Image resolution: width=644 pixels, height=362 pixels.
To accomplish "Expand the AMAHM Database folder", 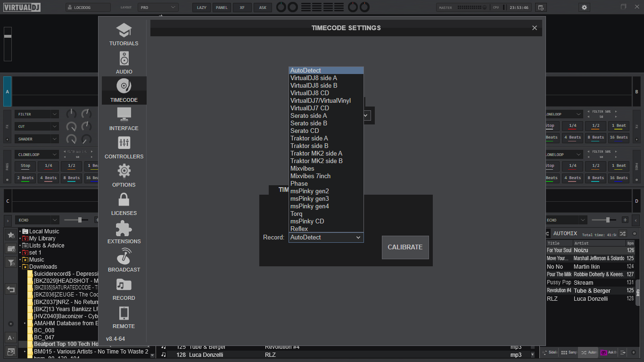I will pyautogui.click(x=25, y=323).
